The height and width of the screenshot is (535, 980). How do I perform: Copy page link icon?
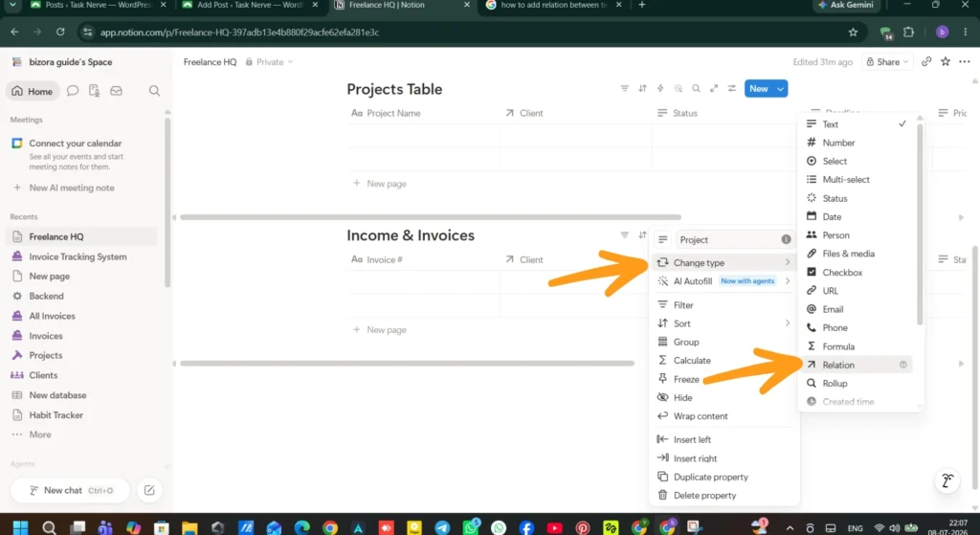(926, 61)
